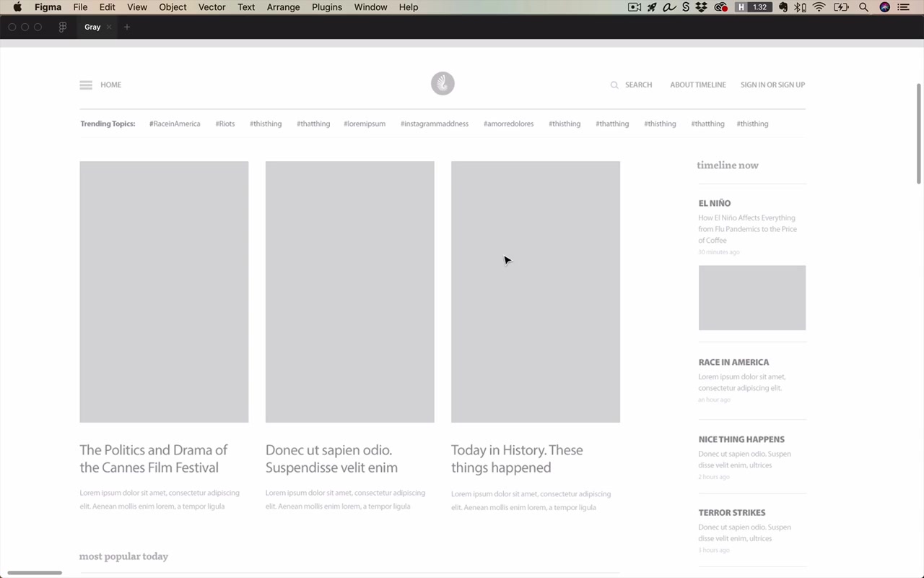Select the #Riots trending topic
This screenshot has width=924, height=578.
coord(225,124)
